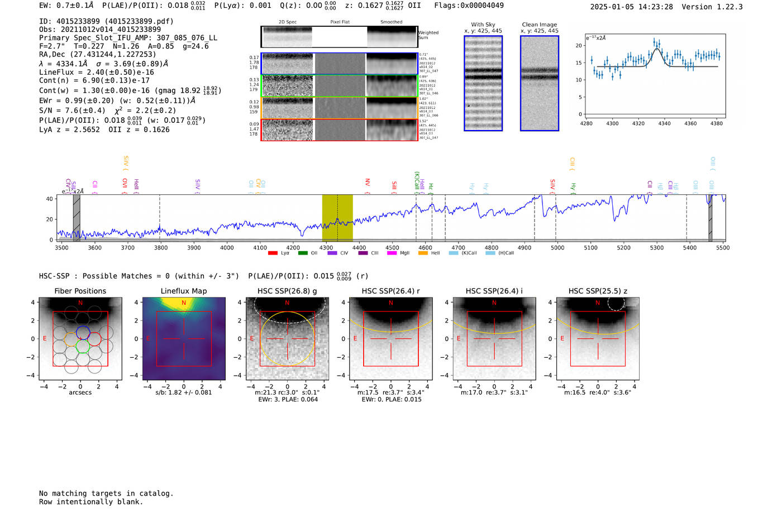Image resolution: width=782 pixels, height=532 pixels.
Task: Click the z: 0.1627 OII header value
Action: click(x=383, y=6)
